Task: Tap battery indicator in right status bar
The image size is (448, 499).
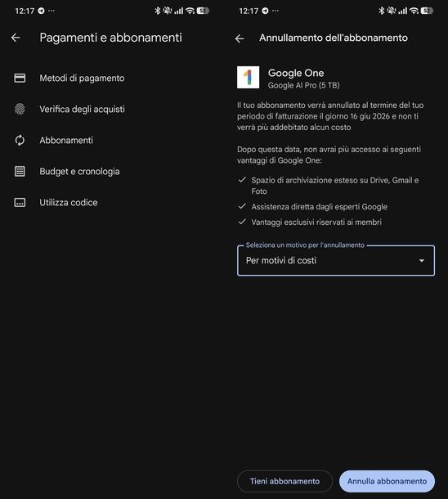Action: (427, 11)
